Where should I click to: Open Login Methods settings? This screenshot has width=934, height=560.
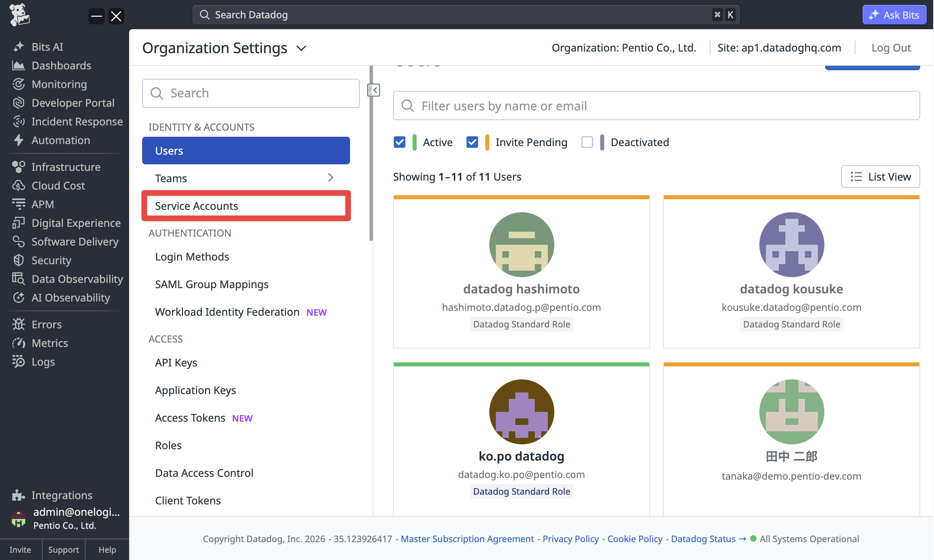click(x=192, y=257)
